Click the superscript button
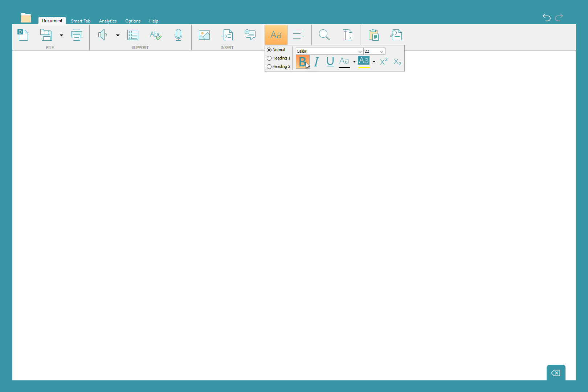Screen dimensions: 588x392 (x=384, y=62)
